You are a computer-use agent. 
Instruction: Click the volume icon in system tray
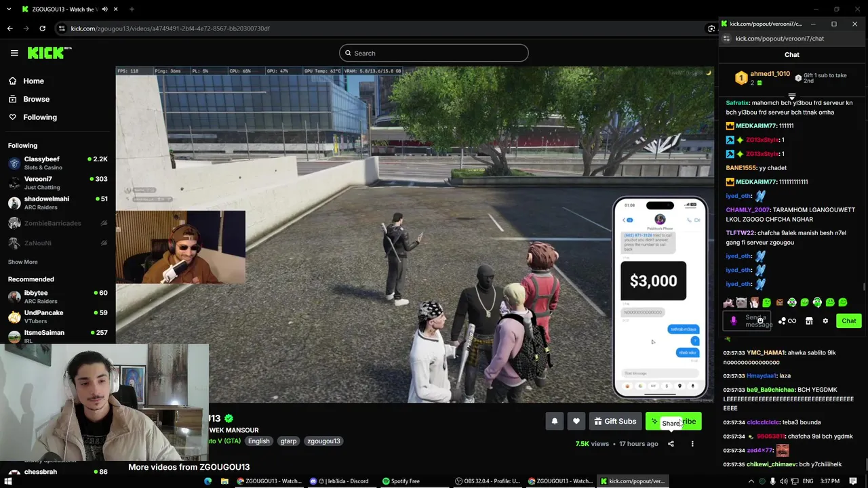pyautogui.click(x=784, y=481)
